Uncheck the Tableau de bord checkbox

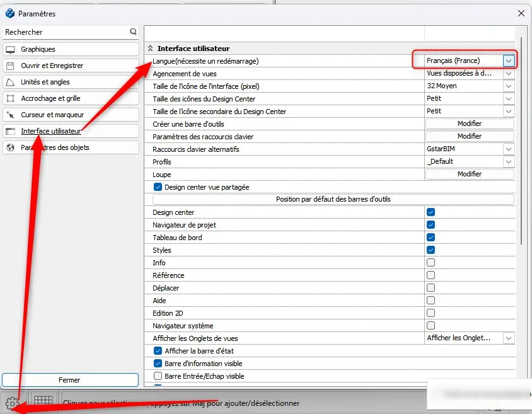[x=431, y=237]
